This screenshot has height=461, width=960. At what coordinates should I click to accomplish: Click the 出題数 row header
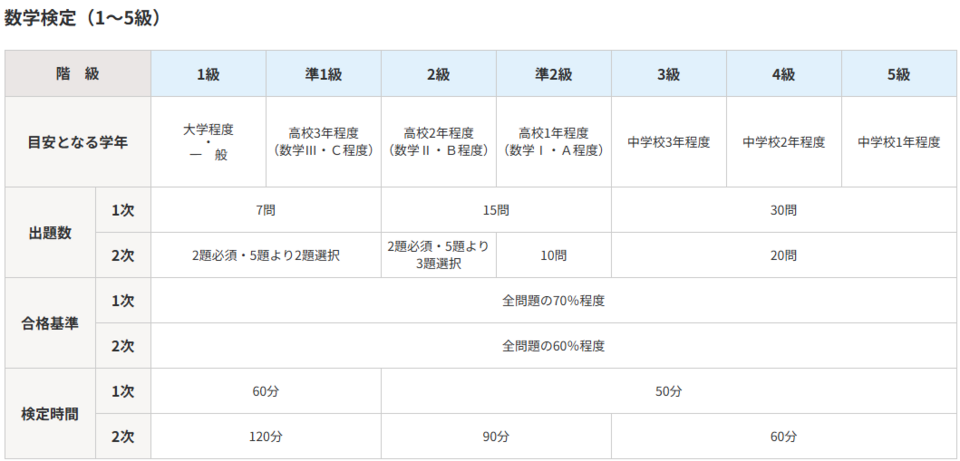point(50,232)
